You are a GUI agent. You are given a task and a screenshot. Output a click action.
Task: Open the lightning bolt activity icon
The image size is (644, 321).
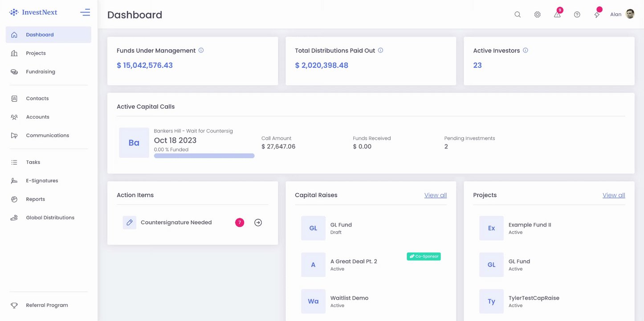tap(597, 15)
